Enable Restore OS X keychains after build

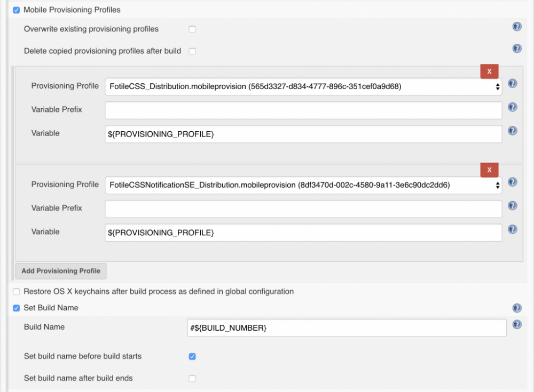click(16, 292)
